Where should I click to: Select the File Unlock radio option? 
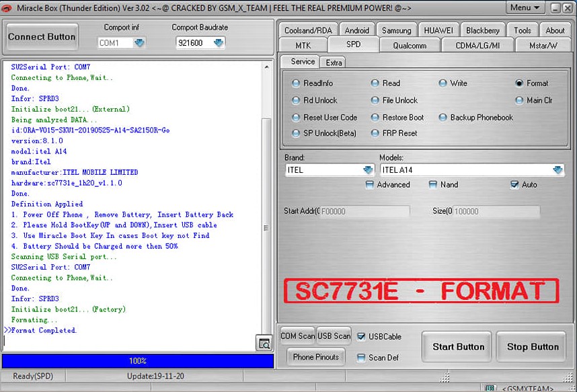[375, 100]
